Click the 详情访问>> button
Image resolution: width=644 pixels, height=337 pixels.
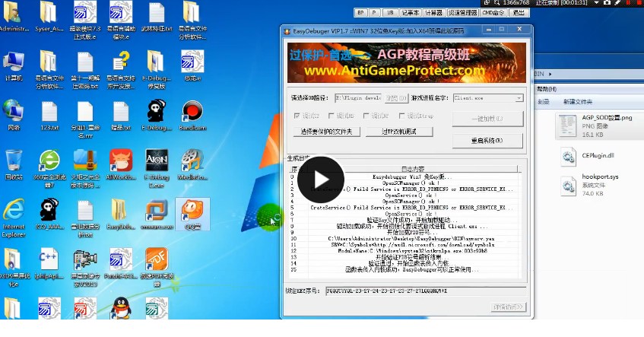click(x=508, y=307)
